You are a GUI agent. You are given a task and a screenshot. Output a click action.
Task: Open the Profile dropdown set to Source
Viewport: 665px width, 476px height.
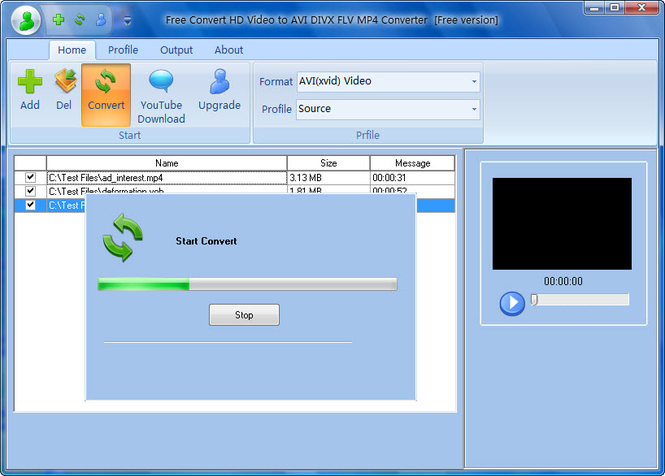[x=388, y=109]
